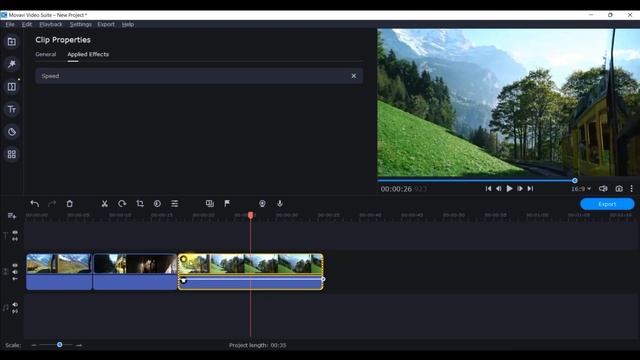Screen dimensions: 640x360
Task: Open the Color adjustments tool
Action: click(157, 204)
